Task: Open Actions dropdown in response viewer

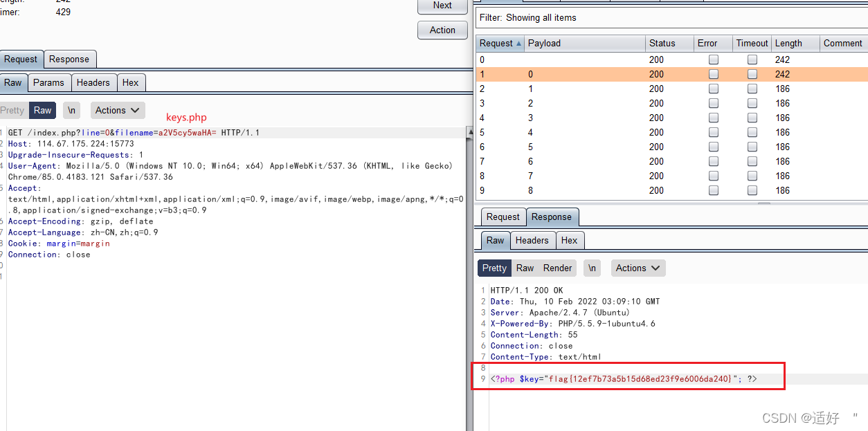Action: click(x=638, y=268)
